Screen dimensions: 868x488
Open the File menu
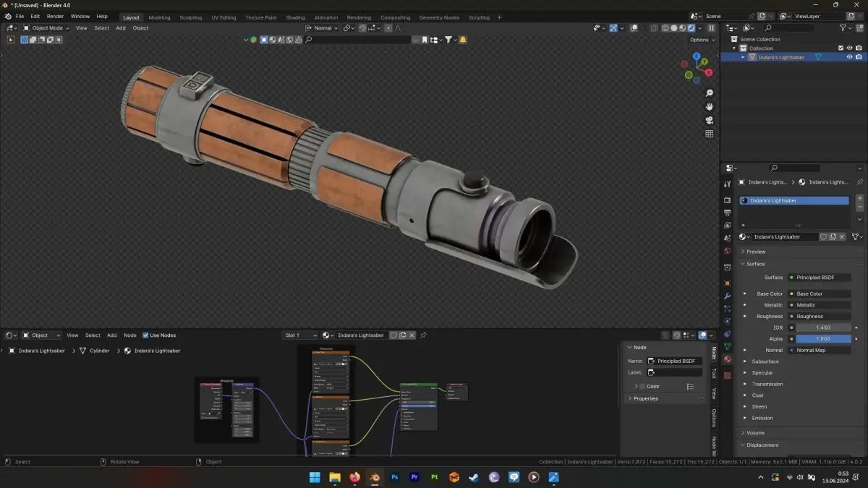tap(20, 16)
